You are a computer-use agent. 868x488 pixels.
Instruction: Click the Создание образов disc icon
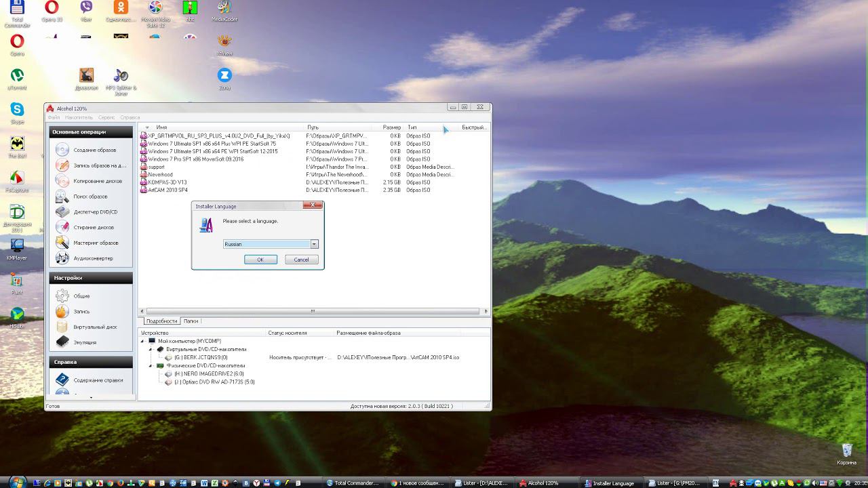click(62, 150)
